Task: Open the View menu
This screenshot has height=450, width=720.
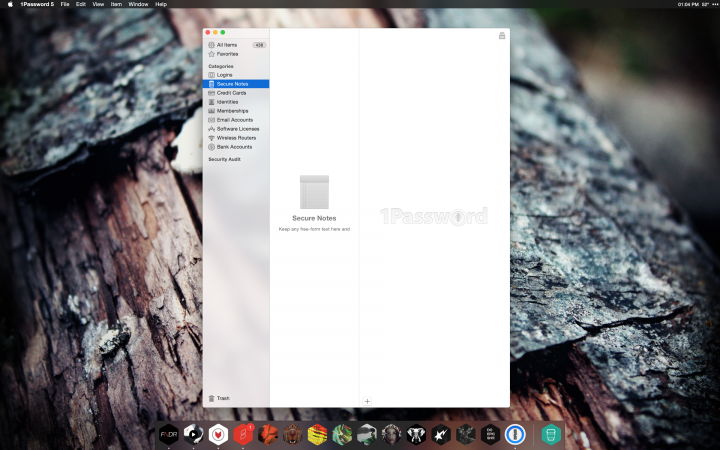Action: 98,4
